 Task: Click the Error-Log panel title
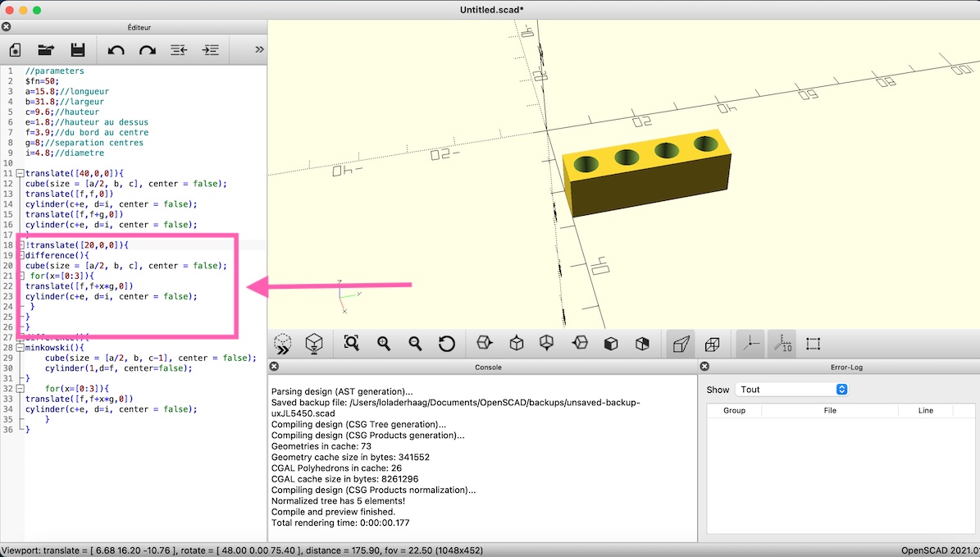point(847,367)
